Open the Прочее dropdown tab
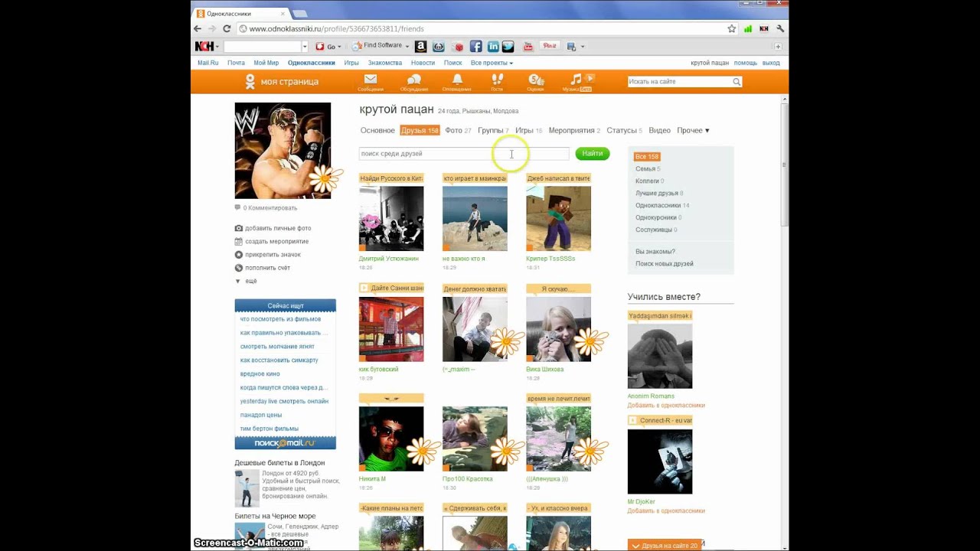Viewport: 980px width, 551px height. [x=693, y=131]
